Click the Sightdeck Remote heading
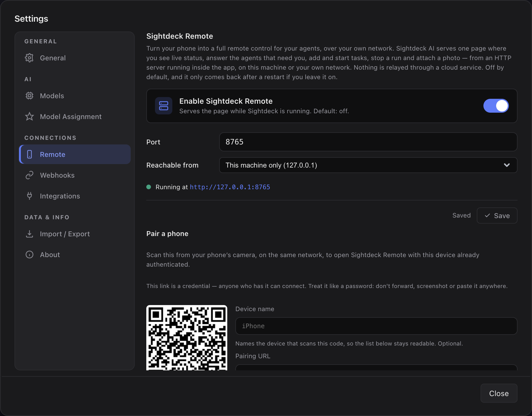The height and width of the screenshot is (416, 532). point(180,36)
